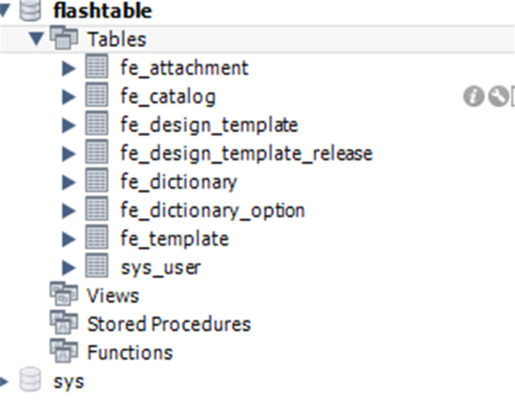
Task: Expand the fe_design_template table arrow
Action: 69,125
